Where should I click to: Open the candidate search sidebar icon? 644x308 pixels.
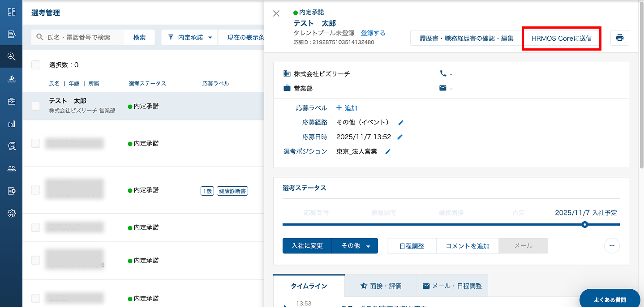click(12, 57)
